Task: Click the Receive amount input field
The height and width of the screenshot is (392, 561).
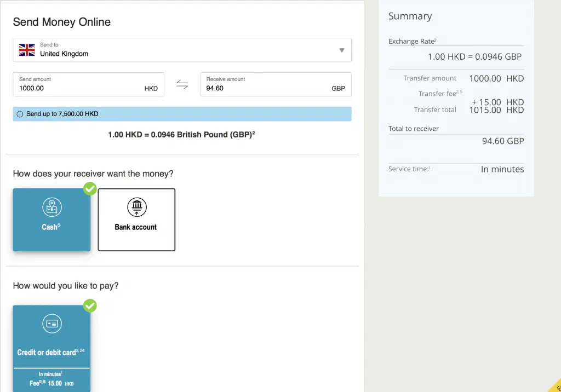Action: pyautogui.click(x=276, y=84)
